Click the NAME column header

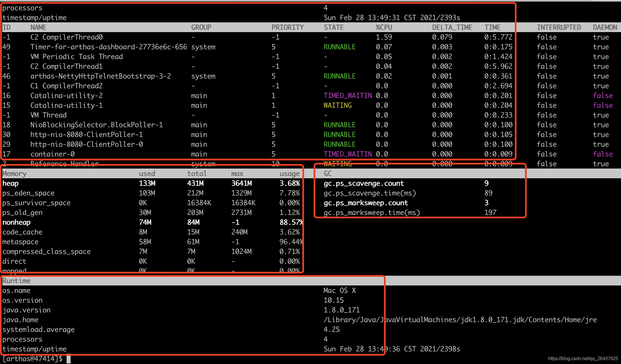[38, 28]
